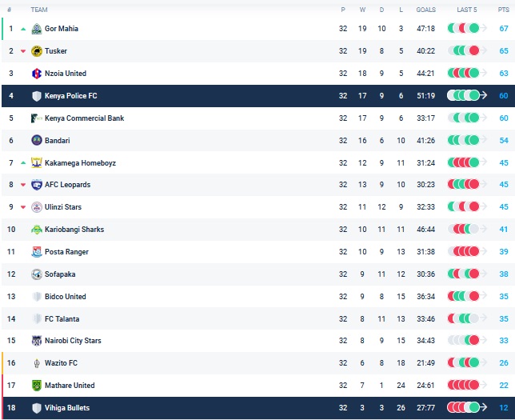The width and height of the screenshot is (515, 420).
Task: Click the Bandari team crest
Action: click(x=36, y=140)
